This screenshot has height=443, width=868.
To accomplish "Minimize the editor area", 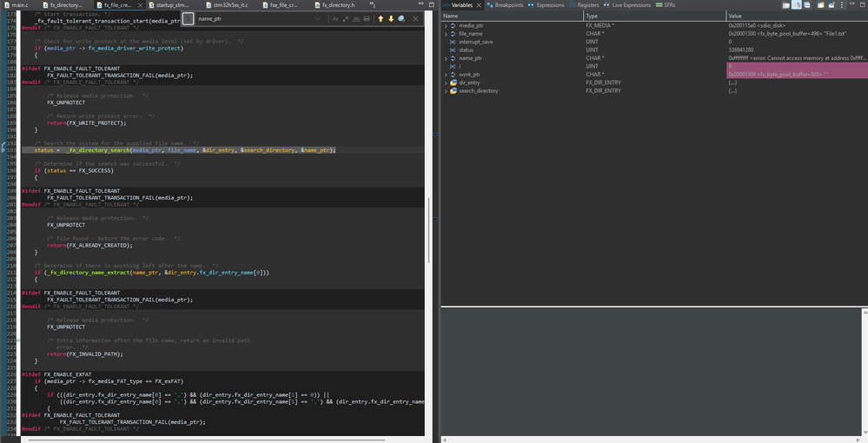I will [x=421, y=4].
